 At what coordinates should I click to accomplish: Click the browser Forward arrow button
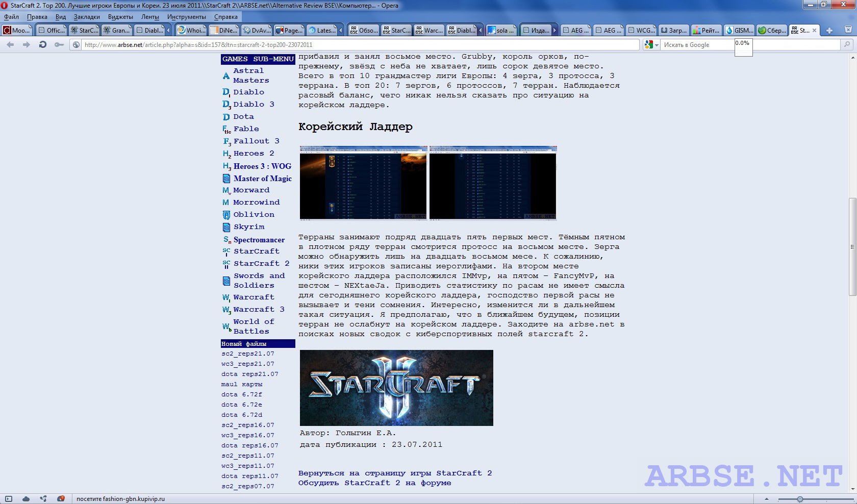coord(27,45)
